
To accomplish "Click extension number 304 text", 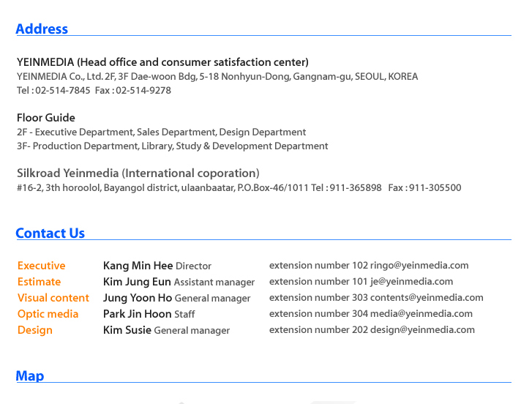I will 318,314.
